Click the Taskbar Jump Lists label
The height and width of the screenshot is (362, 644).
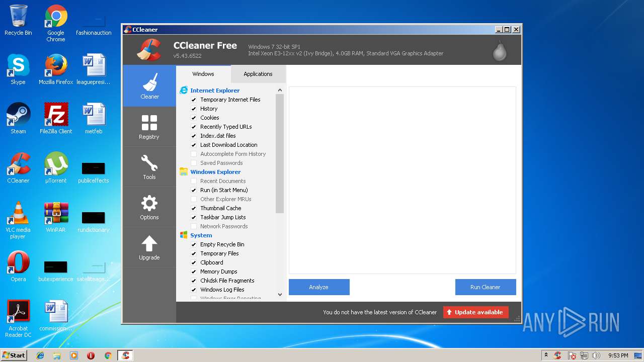coord(223,217)
